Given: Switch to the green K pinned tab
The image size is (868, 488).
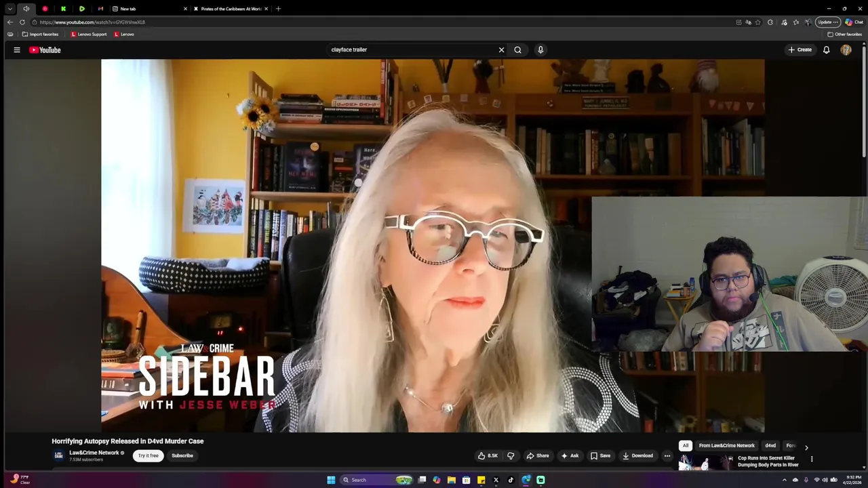Looking at the screenshot, I should (x=63, y=9).
